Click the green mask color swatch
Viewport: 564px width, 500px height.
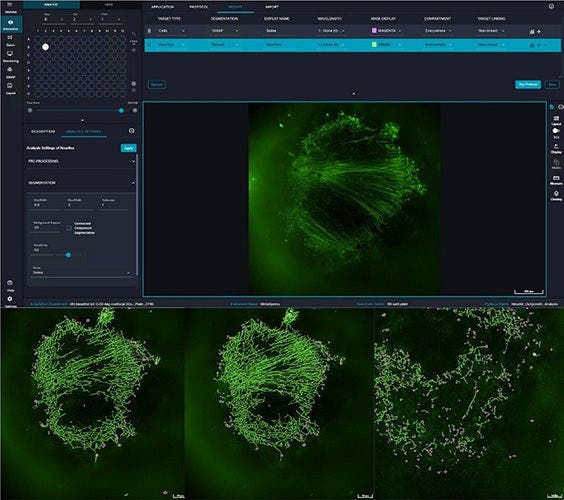(374, 45)
